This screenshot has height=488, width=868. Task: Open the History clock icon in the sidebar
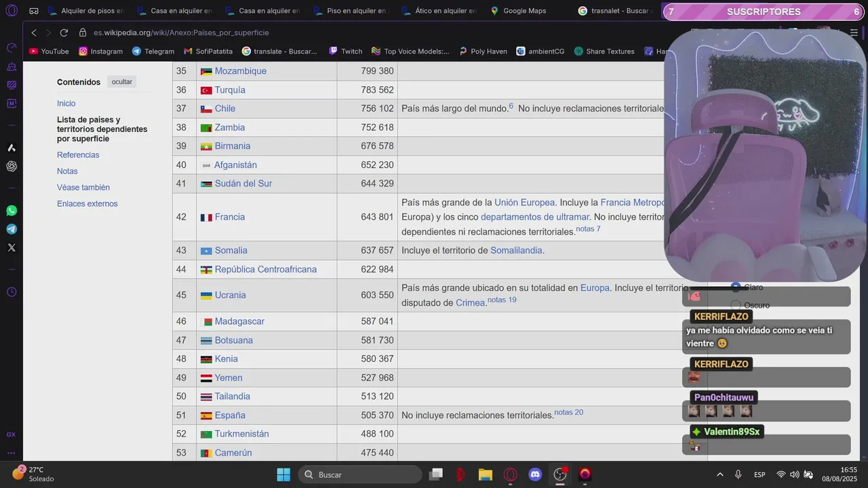tap(12, 292)
